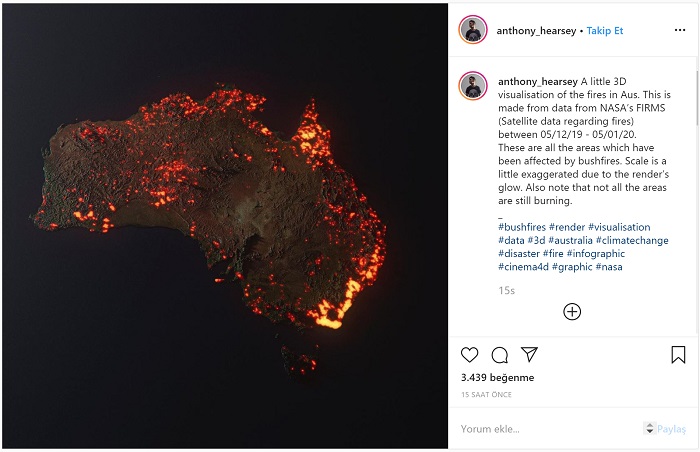700x452 pixels.
Task: Open the #bushfires hashtag
Action: pos(520,228)
